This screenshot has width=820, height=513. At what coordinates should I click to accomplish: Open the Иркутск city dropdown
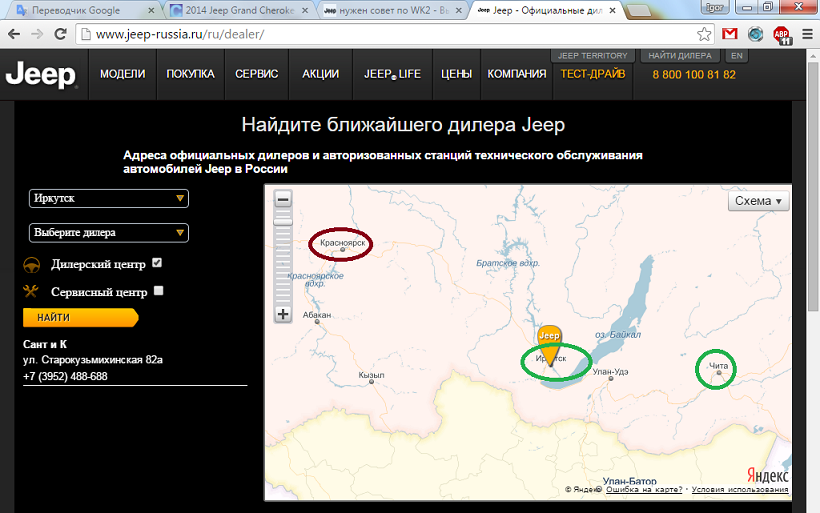(x=109, y=198)
